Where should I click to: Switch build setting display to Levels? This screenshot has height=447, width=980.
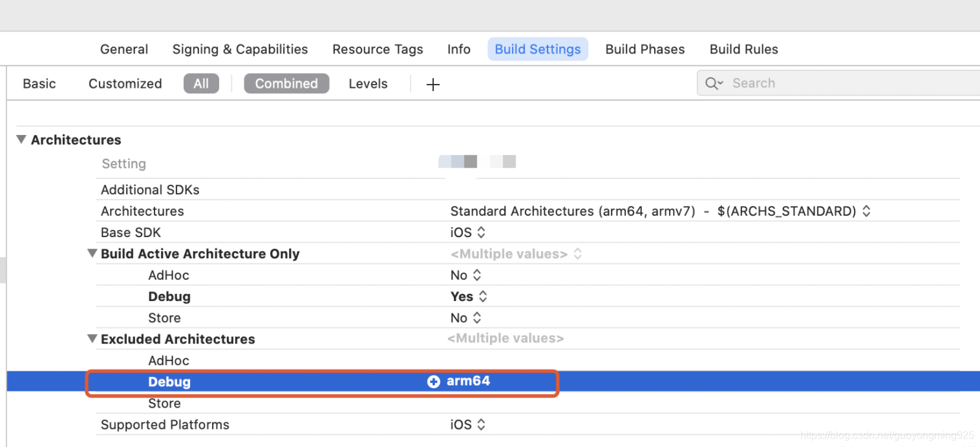368,83
